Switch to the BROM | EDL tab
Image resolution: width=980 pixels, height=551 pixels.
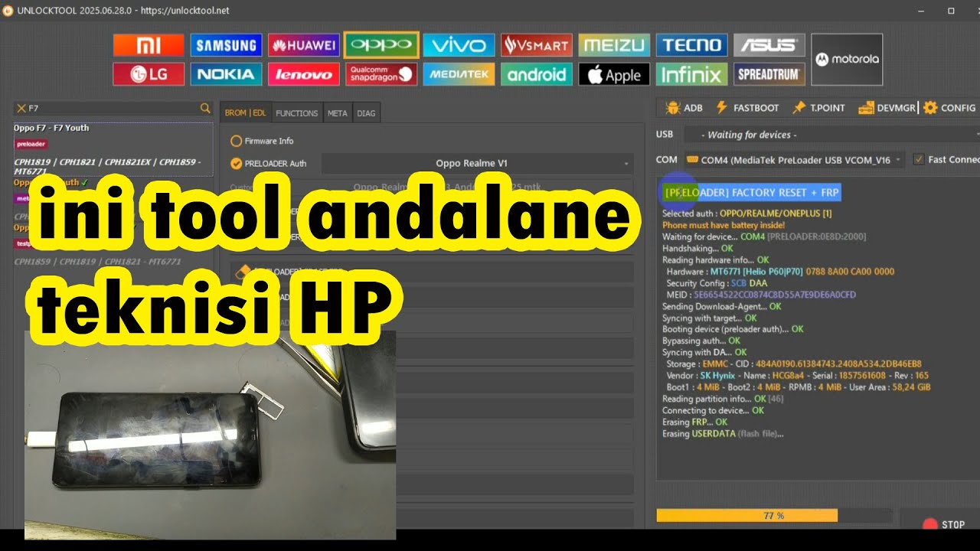tap(246, 112)
